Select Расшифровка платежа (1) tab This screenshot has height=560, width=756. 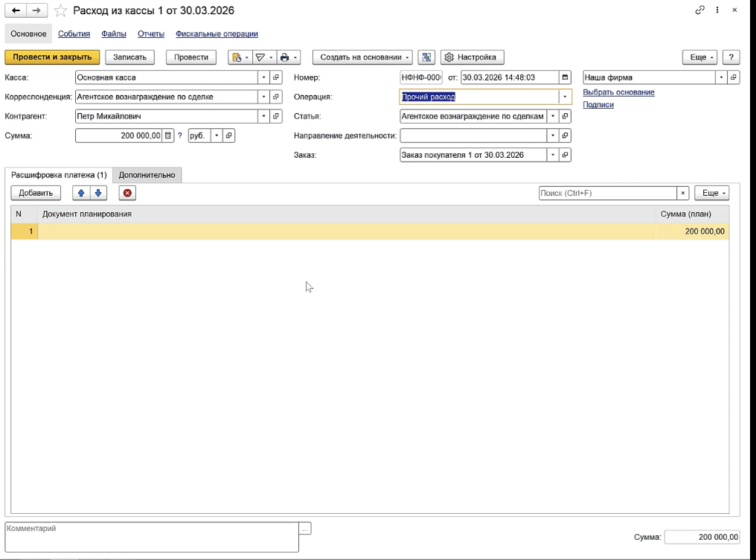[x=59, y=175]
